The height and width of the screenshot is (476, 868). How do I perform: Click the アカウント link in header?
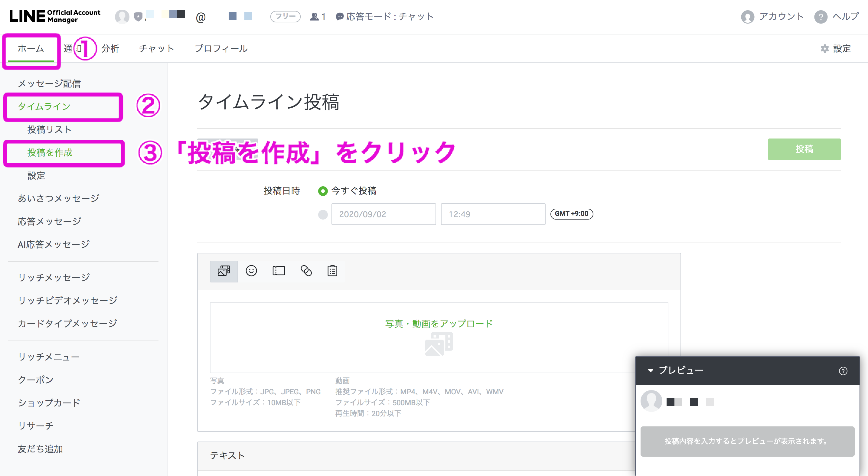(x=782, y=17)
